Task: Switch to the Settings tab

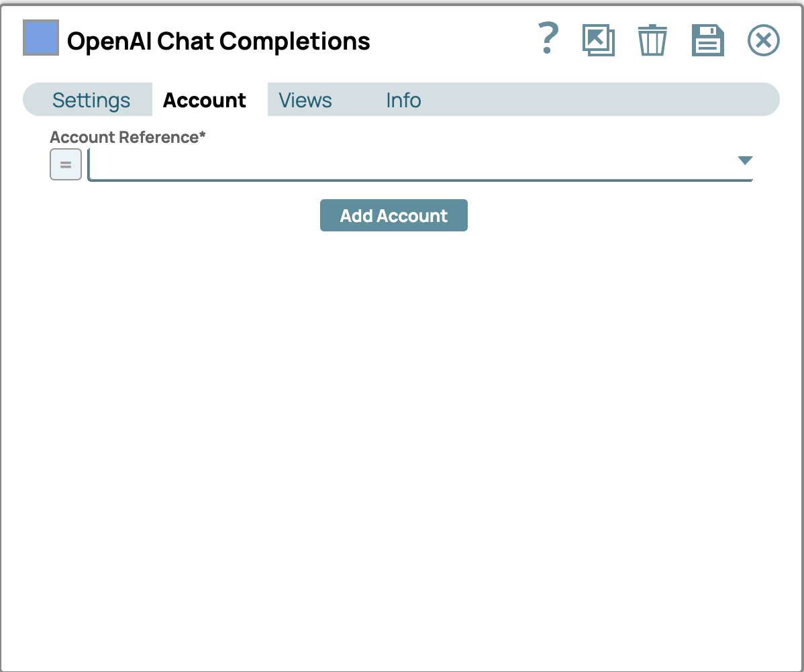Action: click(x=91, y=100)
